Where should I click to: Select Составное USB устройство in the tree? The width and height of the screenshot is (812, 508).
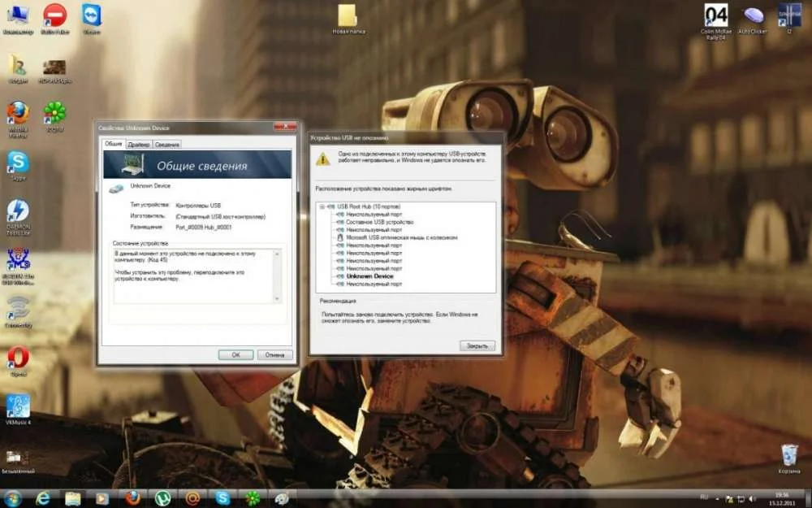click(x=379, y=222)
